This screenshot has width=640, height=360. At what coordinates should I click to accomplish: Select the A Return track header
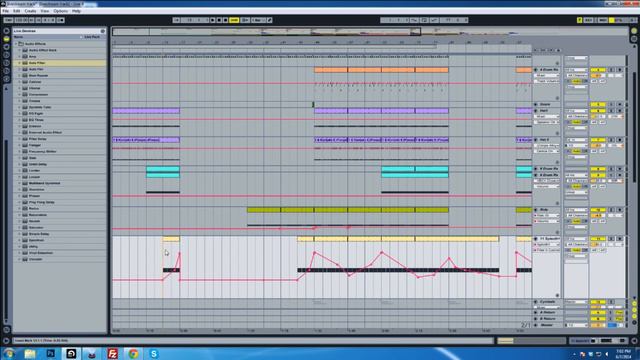(548, 313)
